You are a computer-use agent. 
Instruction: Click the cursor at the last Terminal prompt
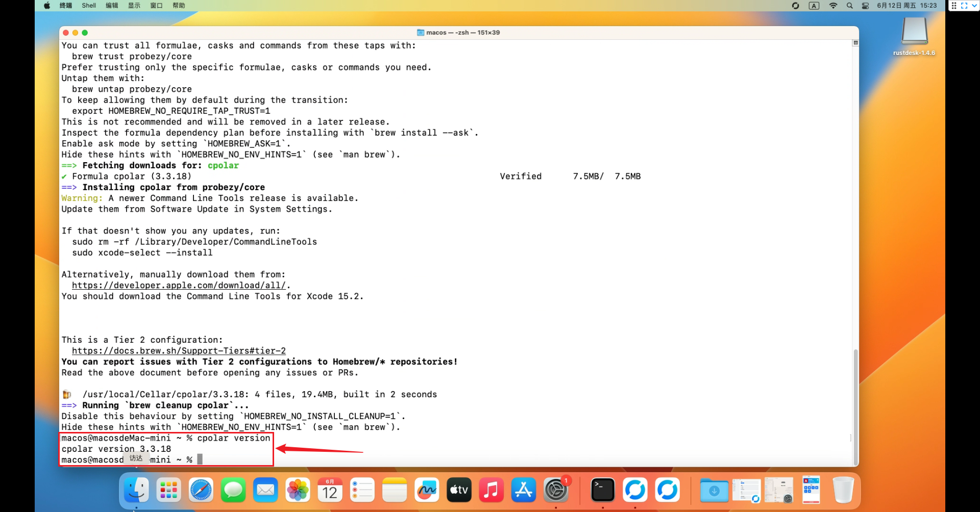[200, 459]
